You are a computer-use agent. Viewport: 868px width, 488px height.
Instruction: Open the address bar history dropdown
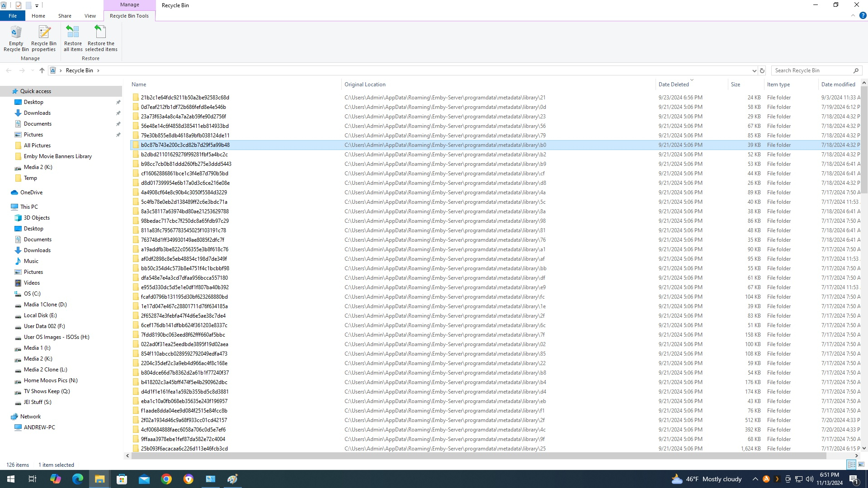754,70
